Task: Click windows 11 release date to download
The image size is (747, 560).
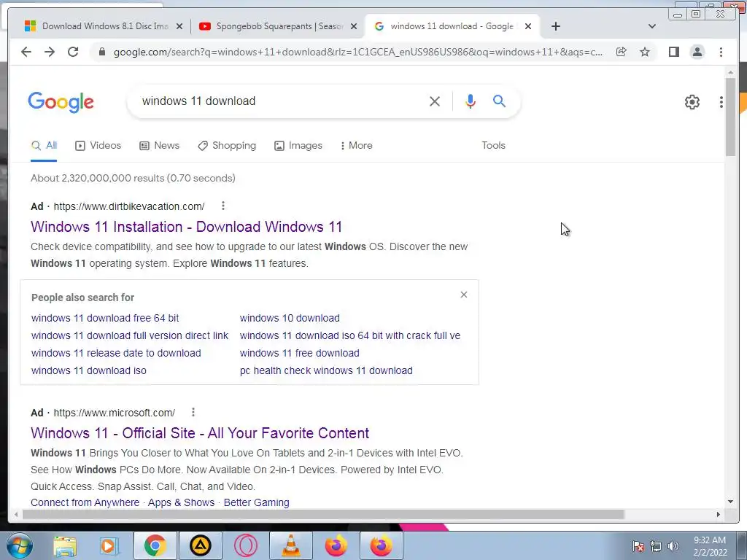Action: [x=116, y=354]
